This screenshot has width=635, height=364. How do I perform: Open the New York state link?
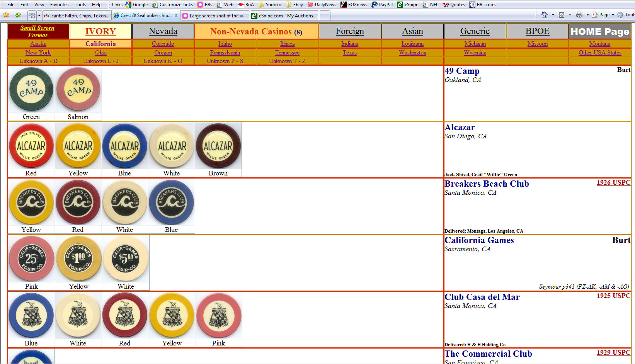tap(38, 53)
